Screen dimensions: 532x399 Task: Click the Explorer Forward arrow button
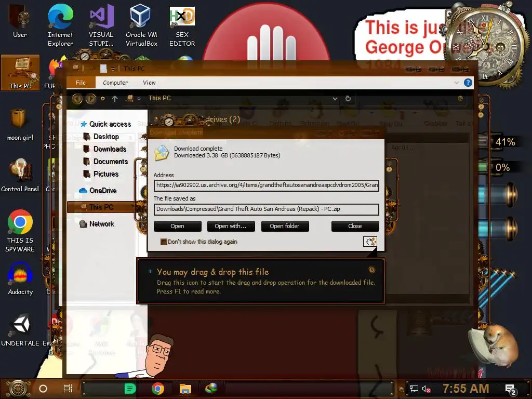[x=90, y=98]
